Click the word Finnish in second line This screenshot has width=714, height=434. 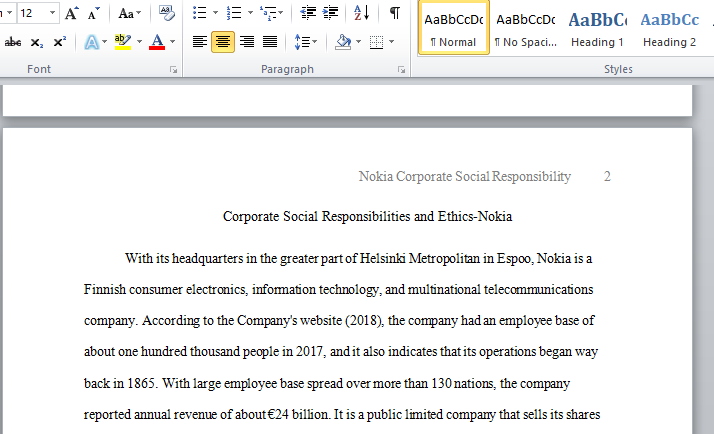(x=105, y=290)
